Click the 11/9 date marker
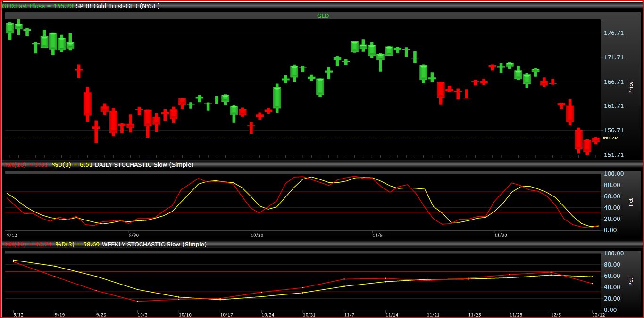Viewport: 644px width, 318px height. [x=376, y=235]
